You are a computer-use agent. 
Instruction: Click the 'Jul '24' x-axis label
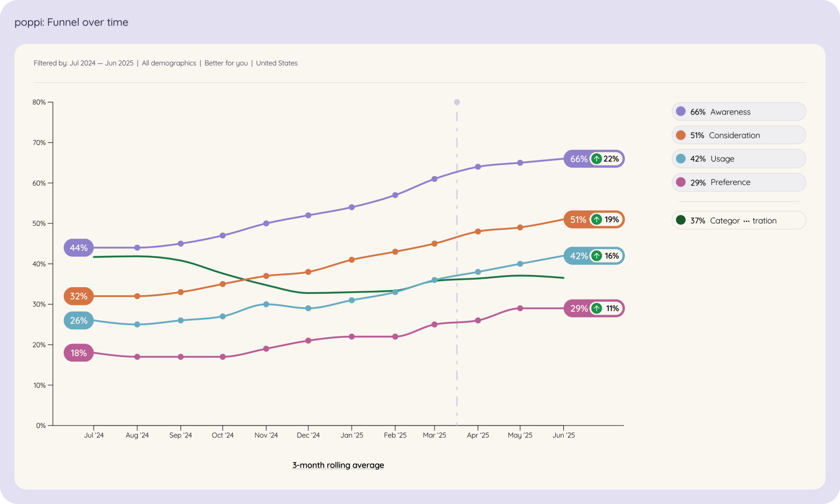click(x=94, y=435)
